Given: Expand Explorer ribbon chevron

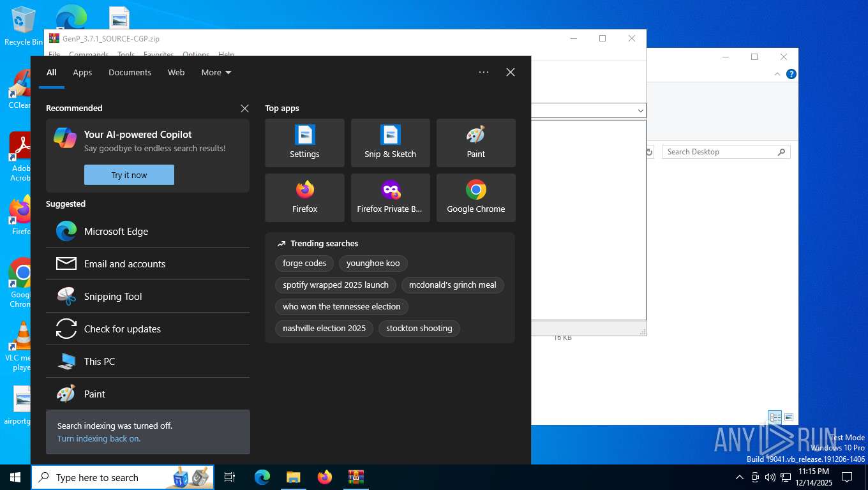Looking at the screenshot, I should point(777,74).
